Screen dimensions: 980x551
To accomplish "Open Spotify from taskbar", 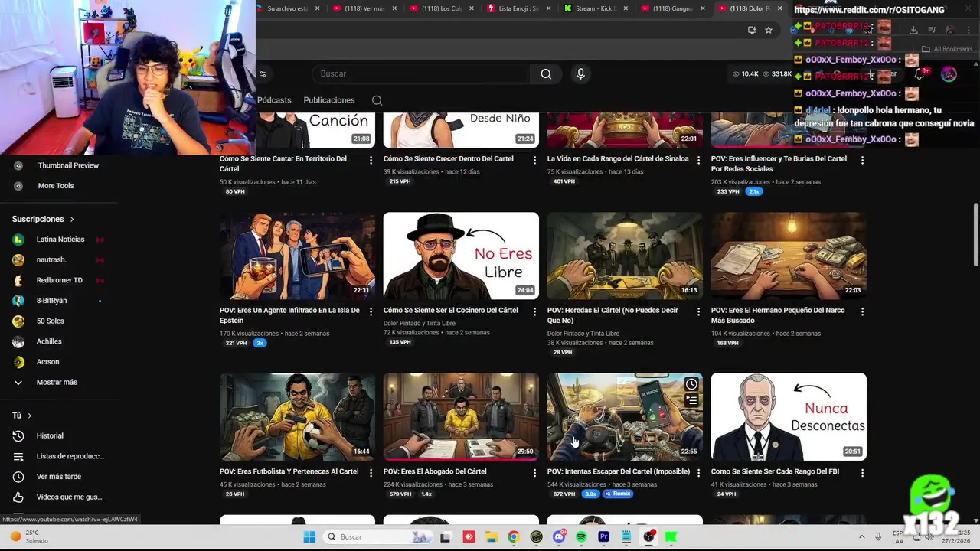I will coord(581,536).
